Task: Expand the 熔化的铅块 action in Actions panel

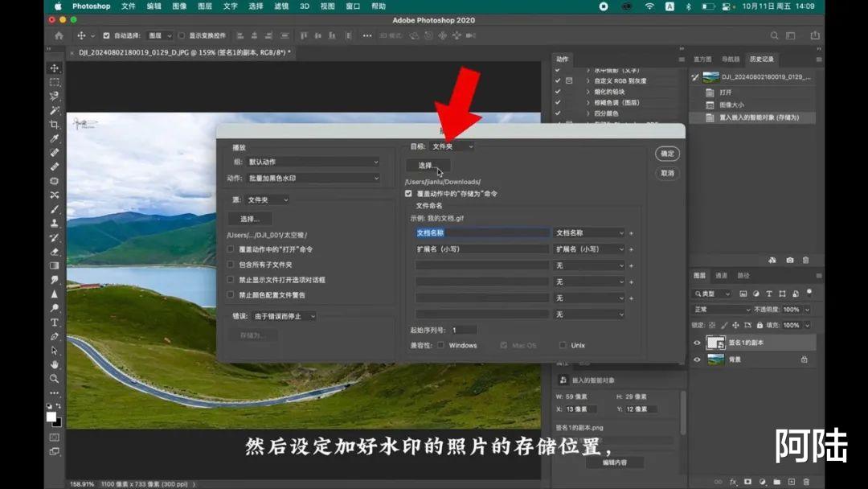Action: (x=588, y=92)
